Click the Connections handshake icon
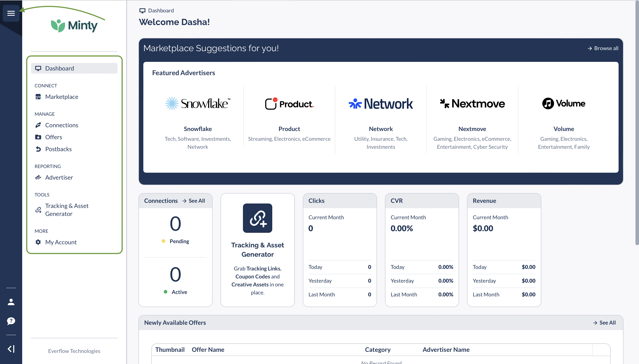Viewport: 639px width, 364px height. 38,125
